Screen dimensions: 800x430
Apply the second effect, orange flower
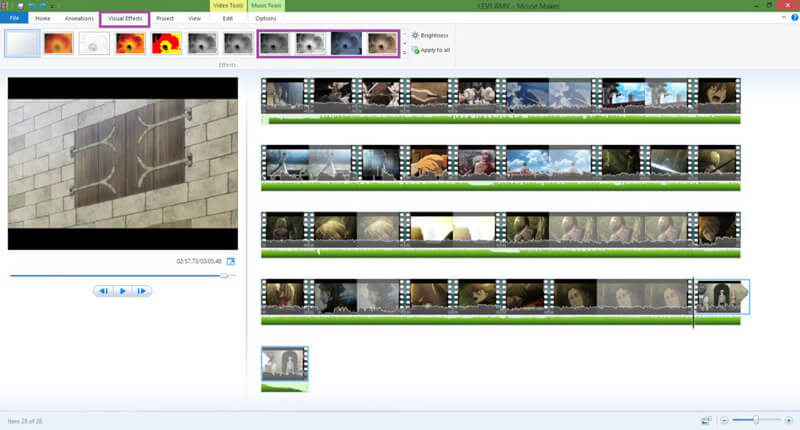pos(58,43)
